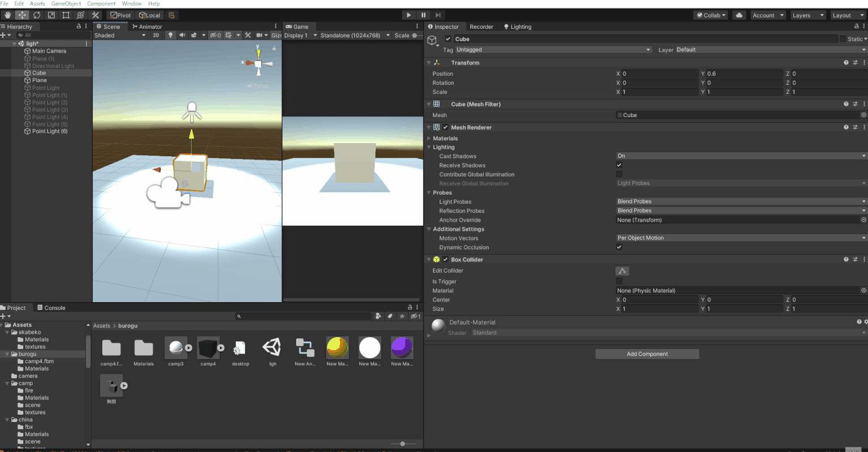Screen dimensions: 868x452
Task: Click the Edit Collider button
Action: point(622,271)
